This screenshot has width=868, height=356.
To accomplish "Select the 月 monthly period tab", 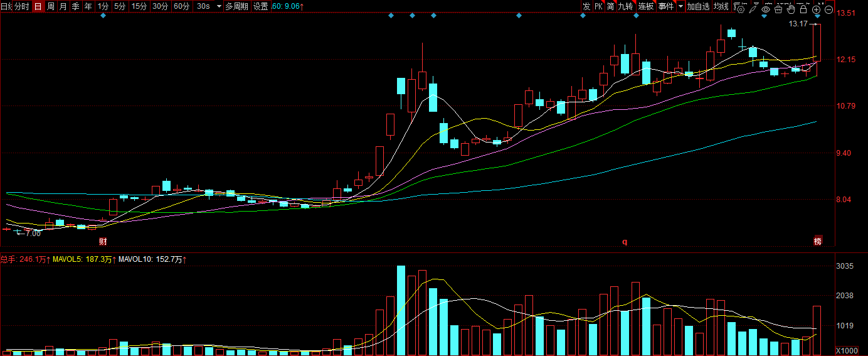I will pyautogui.click(x=63, y=6).
